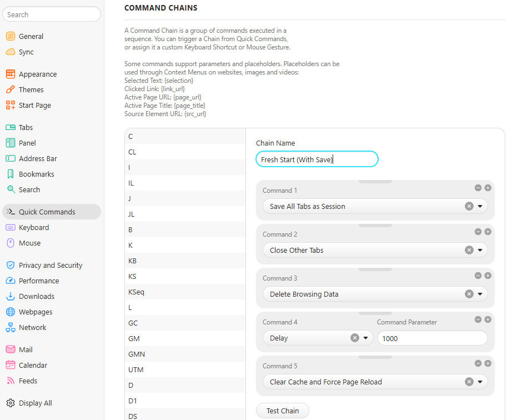This screenshot has width=517, height=420.
Task: Open the Themes settings via brush icon
Action: [x=11, y=89]
